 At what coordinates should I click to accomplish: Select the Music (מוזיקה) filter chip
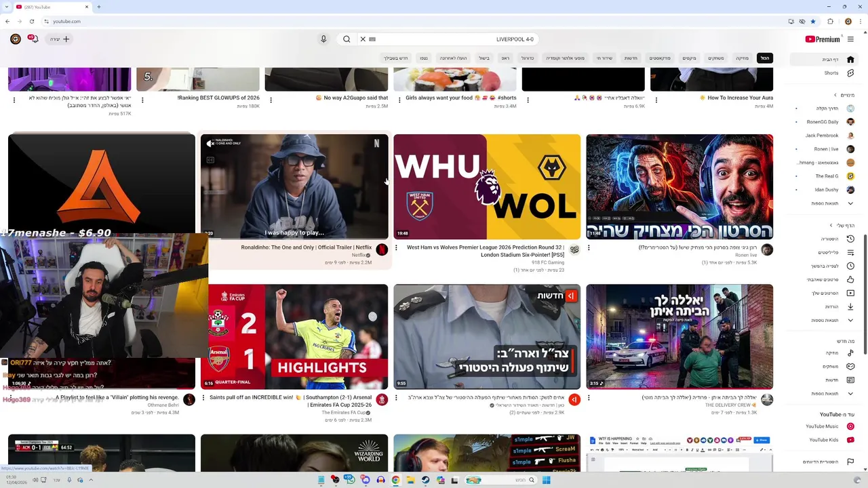743,58
